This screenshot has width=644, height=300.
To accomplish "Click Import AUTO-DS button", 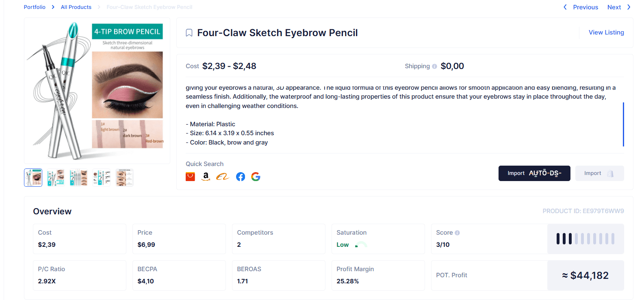I will click(534, 173).
